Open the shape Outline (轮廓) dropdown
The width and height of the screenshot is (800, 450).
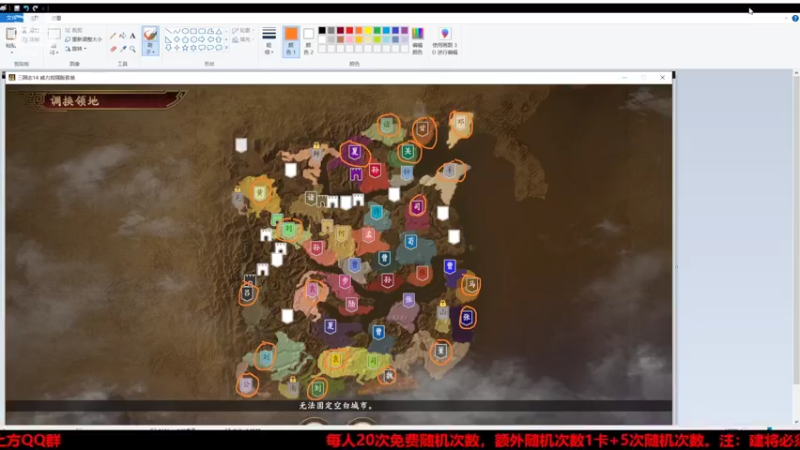point(242,31)
